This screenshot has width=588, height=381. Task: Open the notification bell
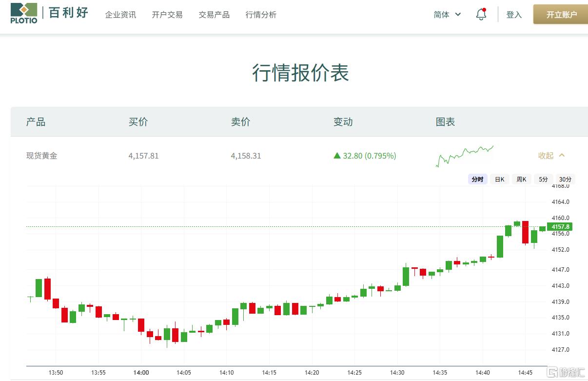click(481, 15)
